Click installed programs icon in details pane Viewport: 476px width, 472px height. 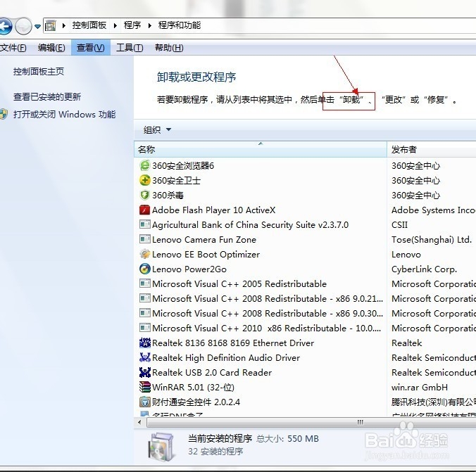161,447
